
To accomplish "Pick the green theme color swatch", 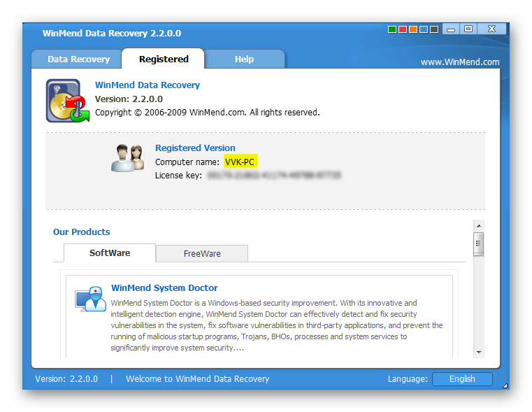I will [x=392, y=29].
